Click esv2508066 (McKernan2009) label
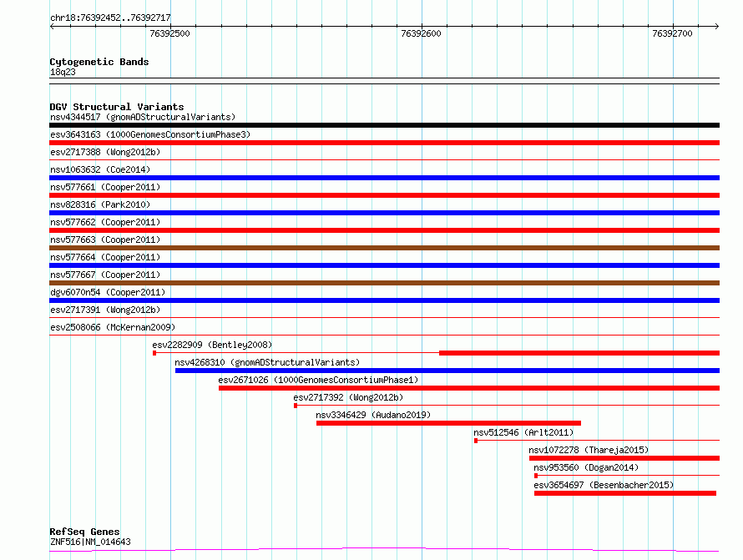Screen dimensions: 743x560 pos(113,327)
